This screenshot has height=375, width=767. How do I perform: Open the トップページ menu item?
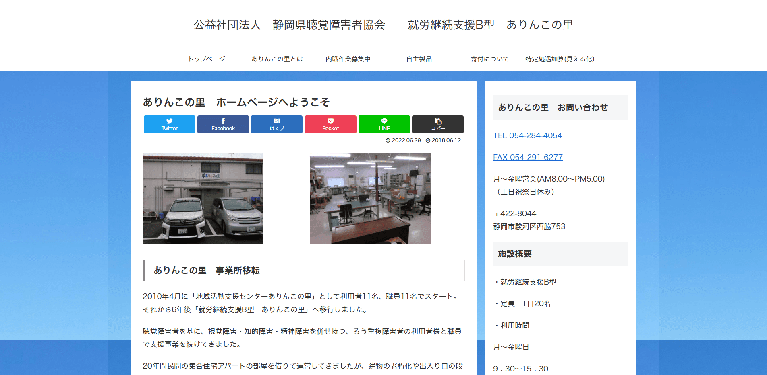pos(206,59)
